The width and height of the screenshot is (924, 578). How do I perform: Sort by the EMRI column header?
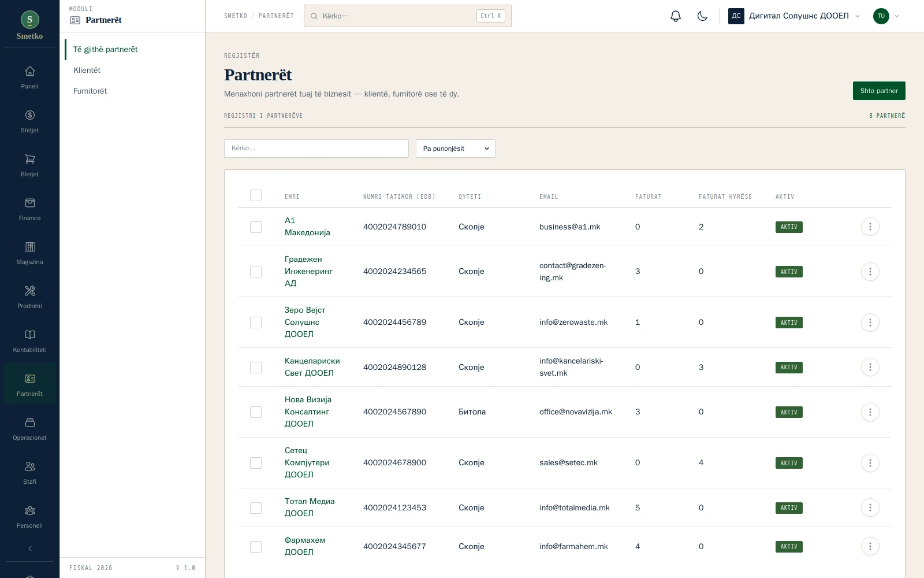(x=292, y=197)
